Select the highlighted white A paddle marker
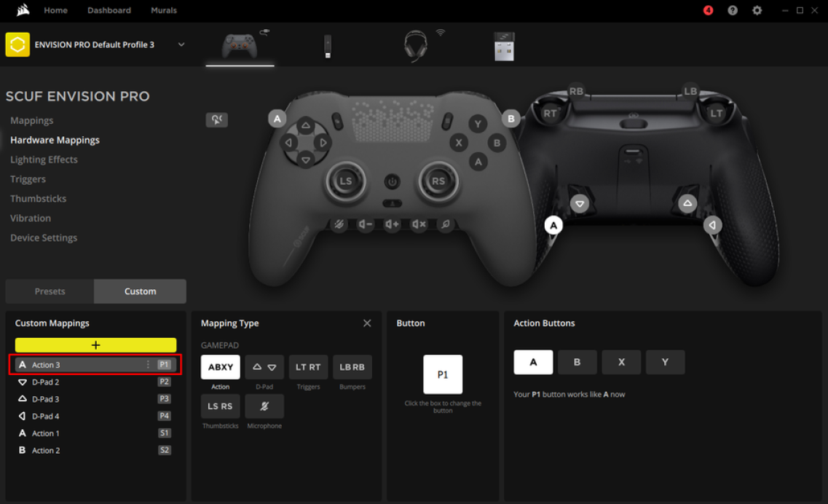828x504 pixels. point(553,226)
